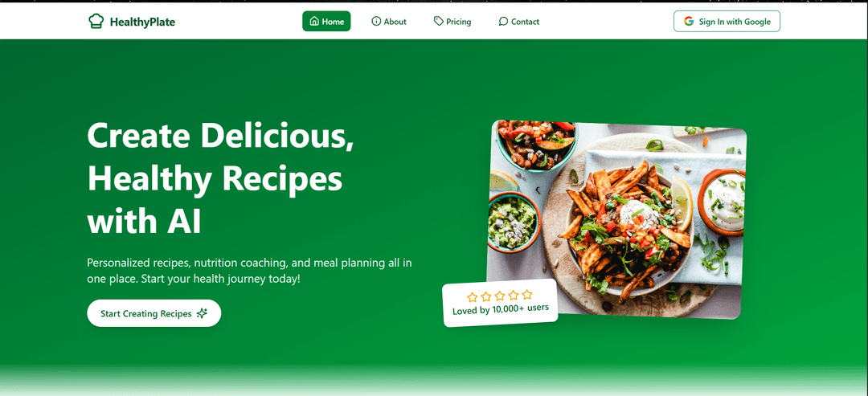Click the Create Delicious, Healthy Recipes headline

coord(220,178)
